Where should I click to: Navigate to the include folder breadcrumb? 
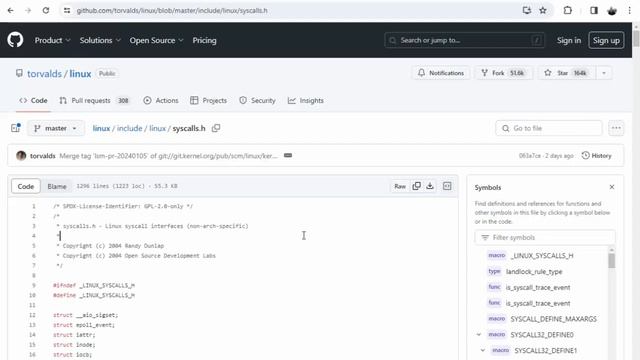129,128
